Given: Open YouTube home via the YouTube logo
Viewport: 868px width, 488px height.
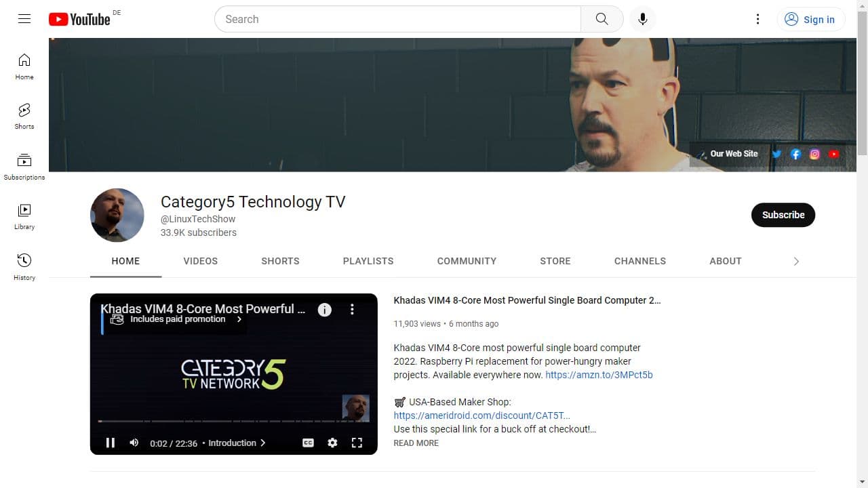Looking at the screenshot, I should pyautogui.click(x=79, y=19).
